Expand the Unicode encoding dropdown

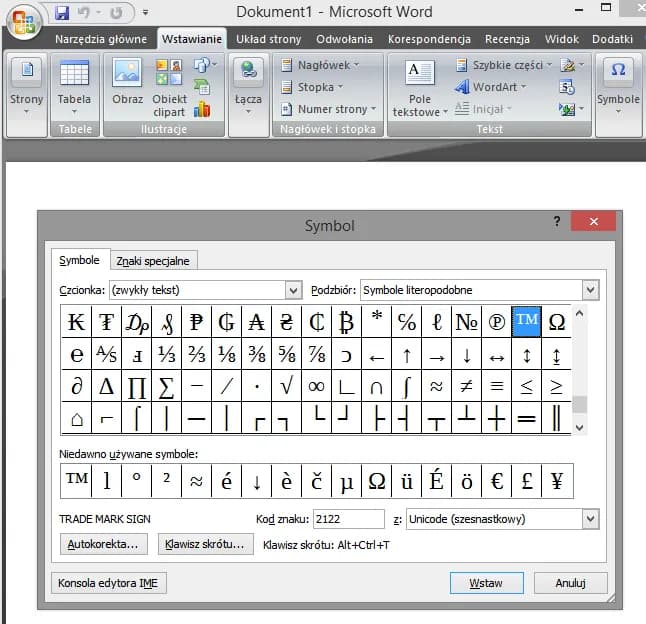pyautogui.click(x=590, y=519)
